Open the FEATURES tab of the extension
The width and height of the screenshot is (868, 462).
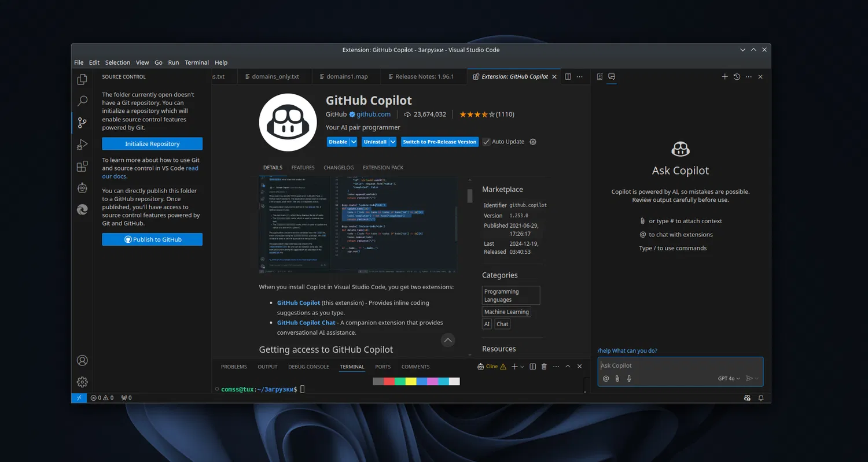(303, 168)
